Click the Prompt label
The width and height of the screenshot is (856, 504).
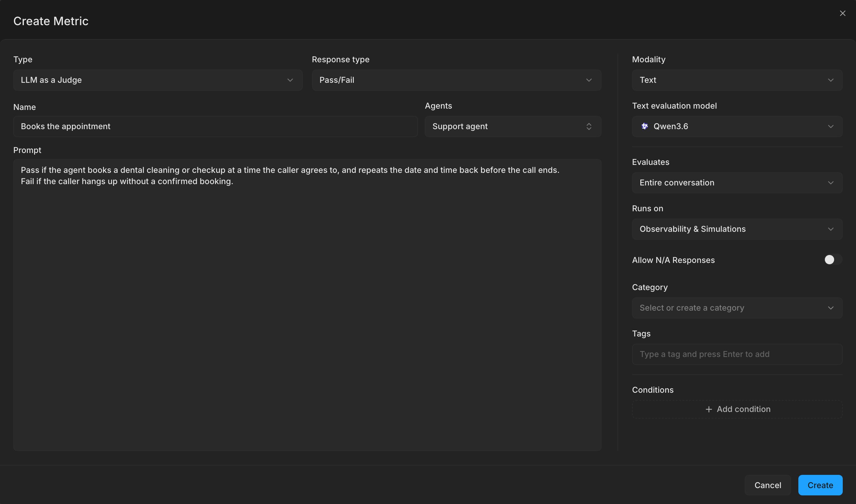[27, 150]
